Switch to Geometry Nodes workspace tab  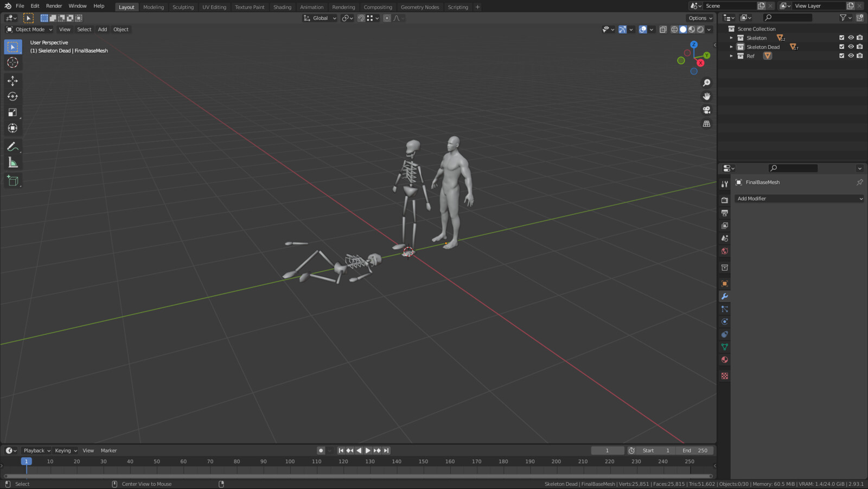420,7
